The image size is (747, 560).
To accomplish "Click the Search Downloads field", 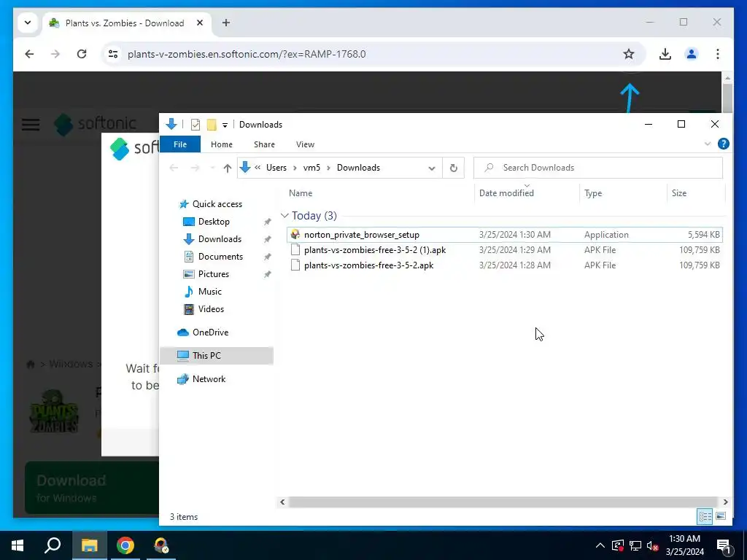I will click(x=598, y=168).
